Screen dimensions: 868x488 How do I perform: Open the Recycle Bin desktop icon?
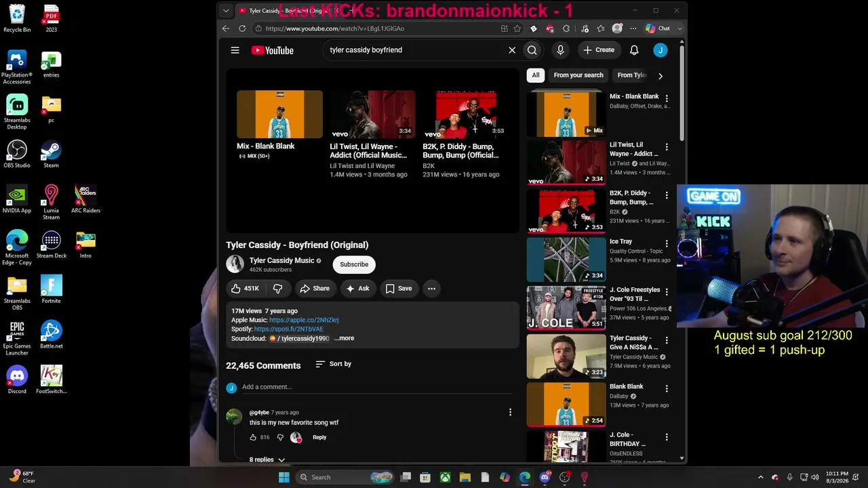(17, 18)
